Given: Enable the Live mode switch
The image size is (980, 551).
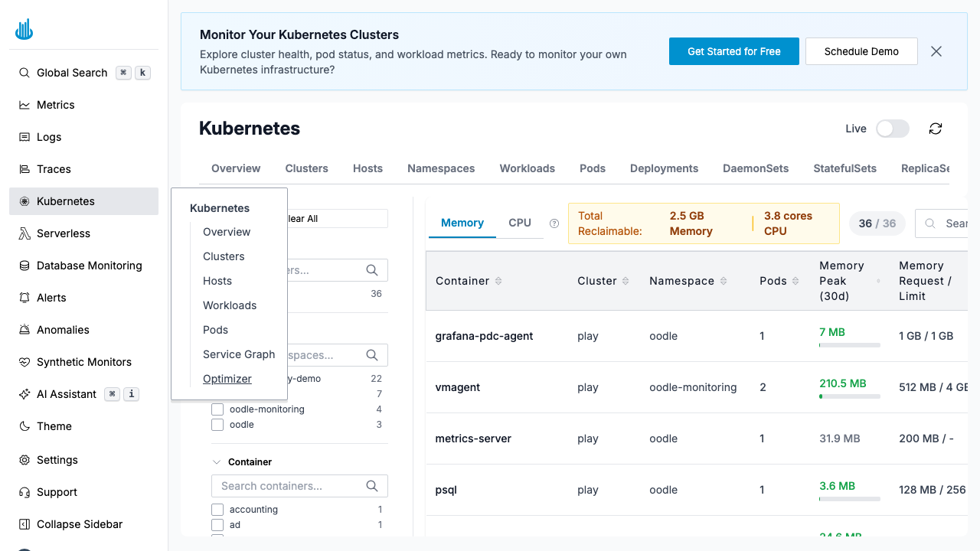Looking at the screenshot, I should coord(892,129).
